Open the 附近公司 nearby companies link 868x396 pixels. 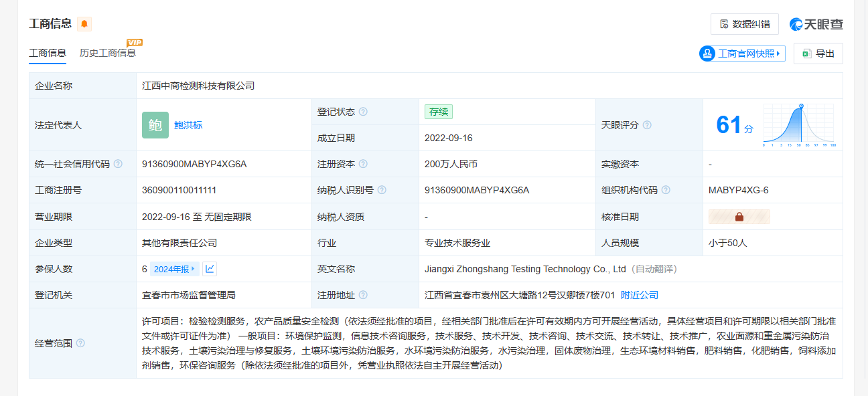(x=639, y=295)
